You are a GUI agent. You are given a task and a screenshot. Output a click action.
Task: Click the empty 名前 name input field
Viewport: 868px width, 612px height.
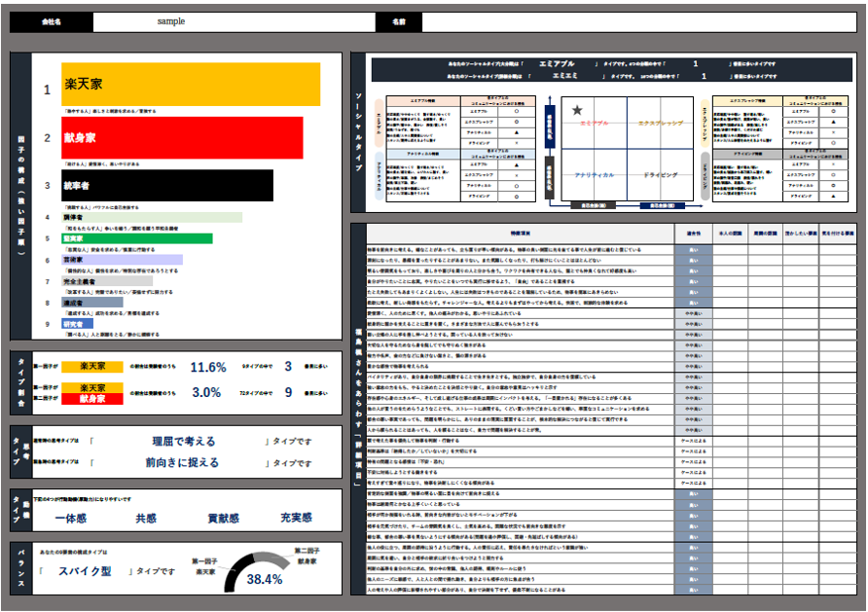(638, 21)
